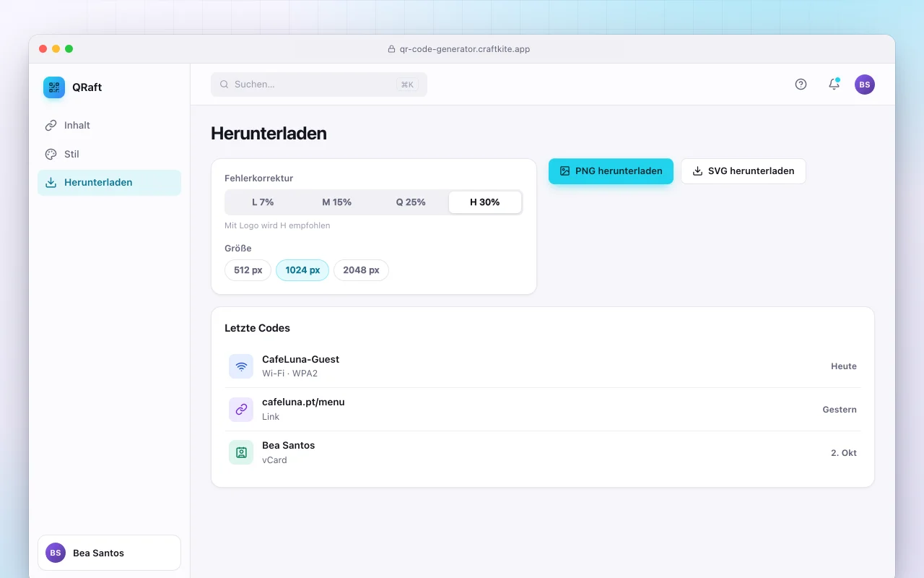Screen dimensions: 924x578
Task: Click the Letzte Codes heading
Action: click(x=257, y=328)
